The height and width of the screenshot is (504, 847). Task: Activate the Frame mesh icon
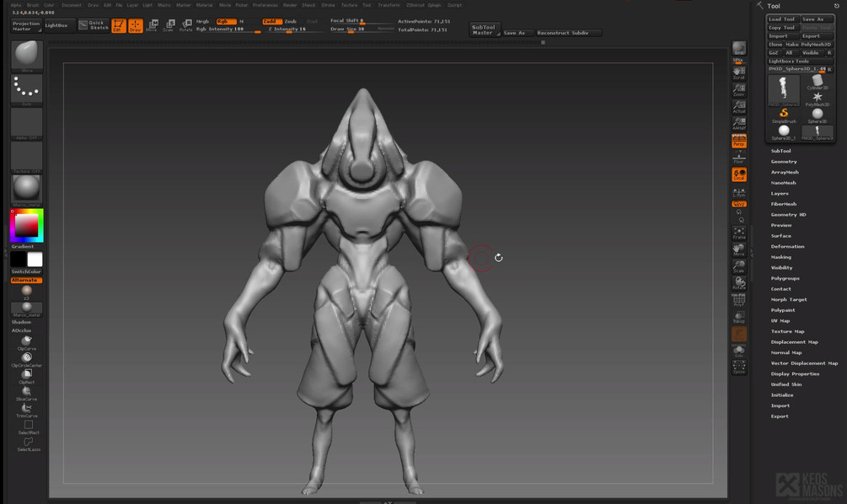pyautogui.click(x=739, y=233)
